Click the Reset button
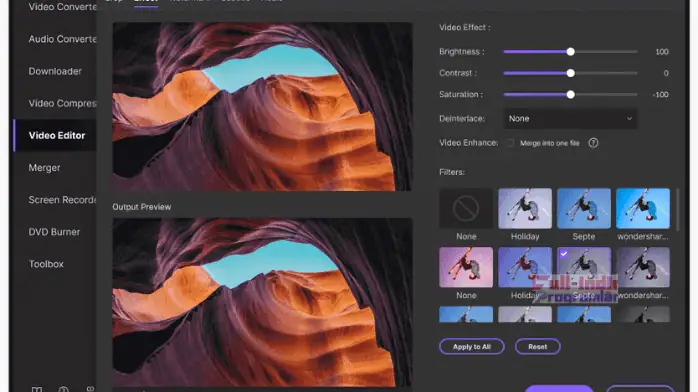This screenshot has width=698, height=392. pos(537,347)
